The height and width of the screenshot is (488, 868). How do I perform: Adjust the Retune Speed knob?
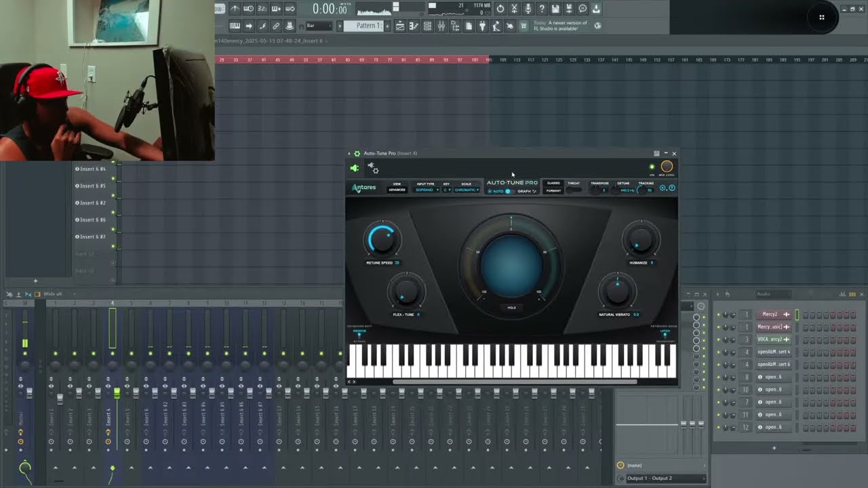tap(382, 240)
